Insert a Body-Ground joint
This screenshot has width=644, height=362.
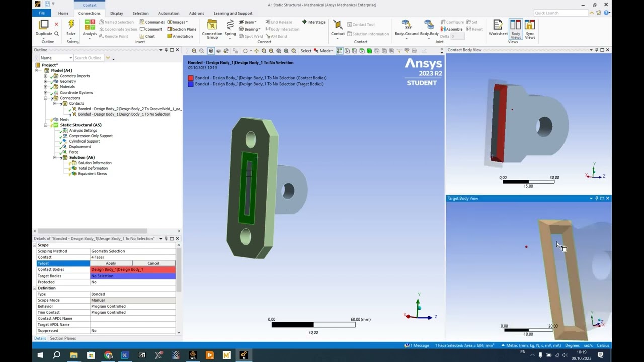pos(406,25)
